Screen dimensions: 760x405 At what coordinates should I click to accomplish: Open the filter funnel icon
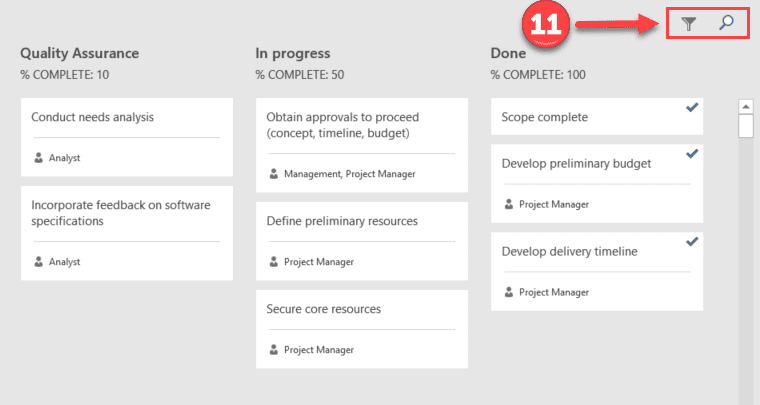pyautogui.click(x=689, y=23)
